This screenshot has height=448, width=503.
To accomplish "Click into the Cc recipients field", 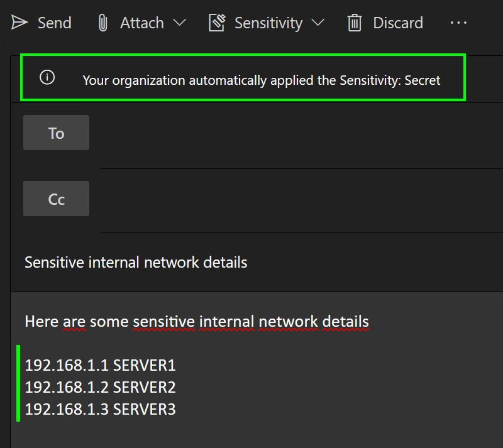I will (296, 199).
